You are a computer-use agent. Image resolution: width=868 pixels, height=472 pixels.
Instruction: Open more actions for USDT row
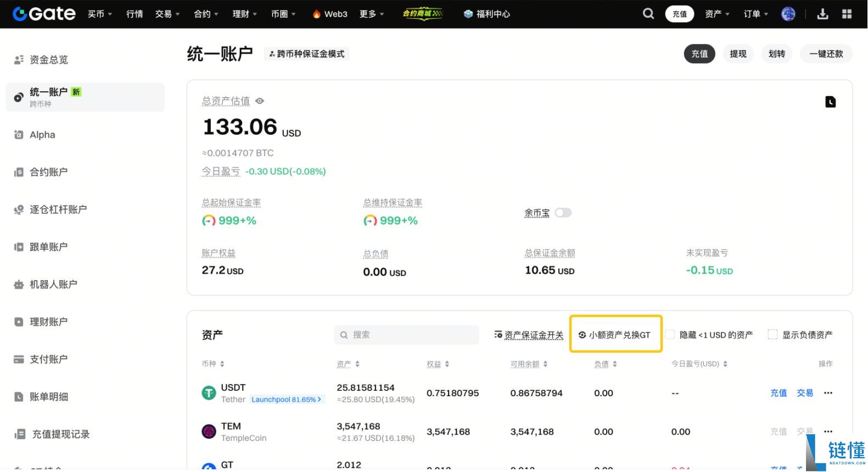click(x=828, y=393)
